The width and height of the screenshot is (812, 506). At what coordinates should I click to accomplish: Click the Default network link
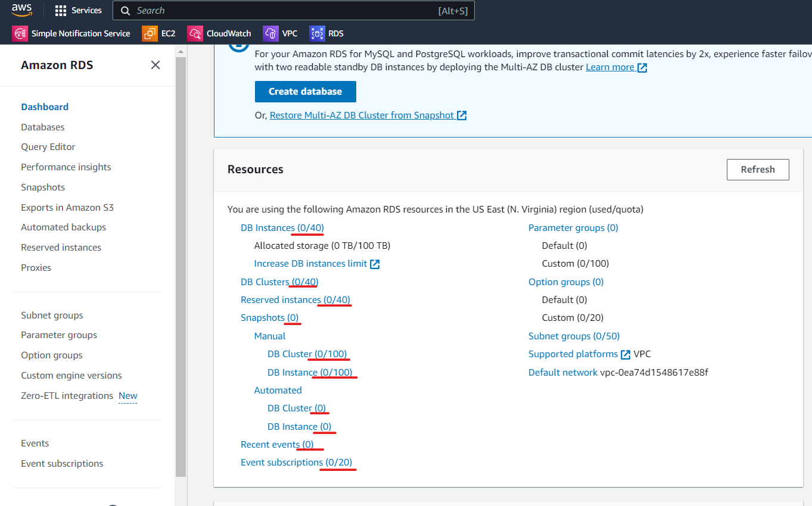(563, 373)
